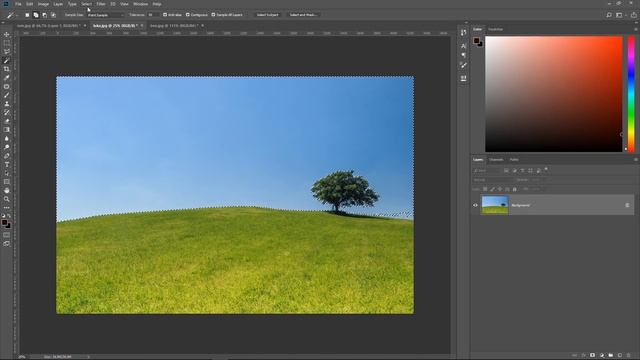Toggle lock all in Layers panel

tap(514, 189)
